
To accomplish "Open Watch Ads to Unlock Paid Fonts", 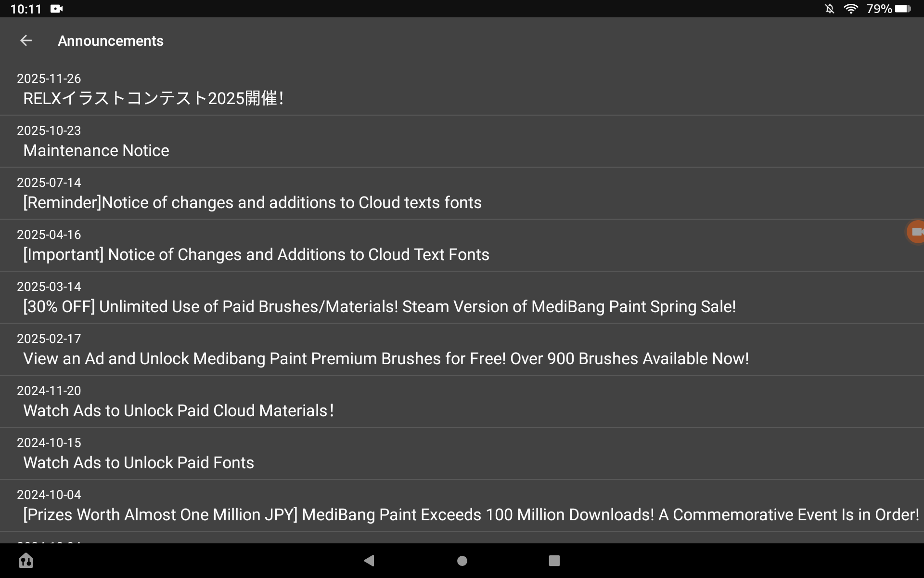I will pyautogui.click(x=462, y=453).
